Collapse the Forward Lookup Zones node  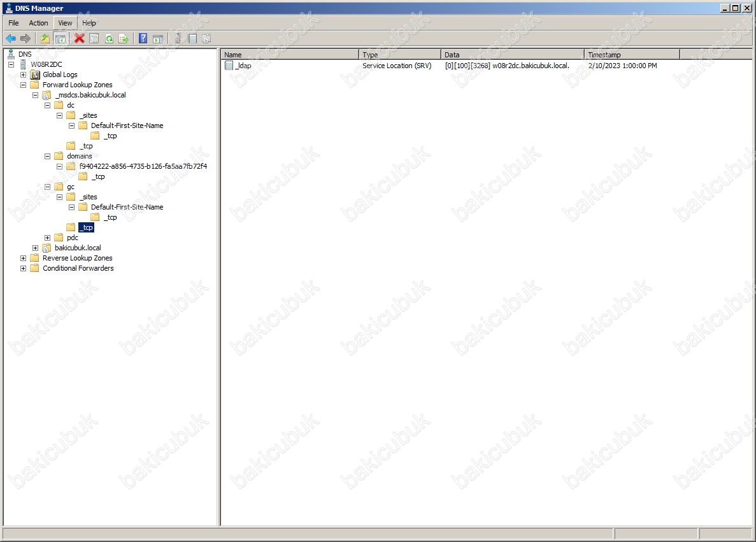click(24, 85)
